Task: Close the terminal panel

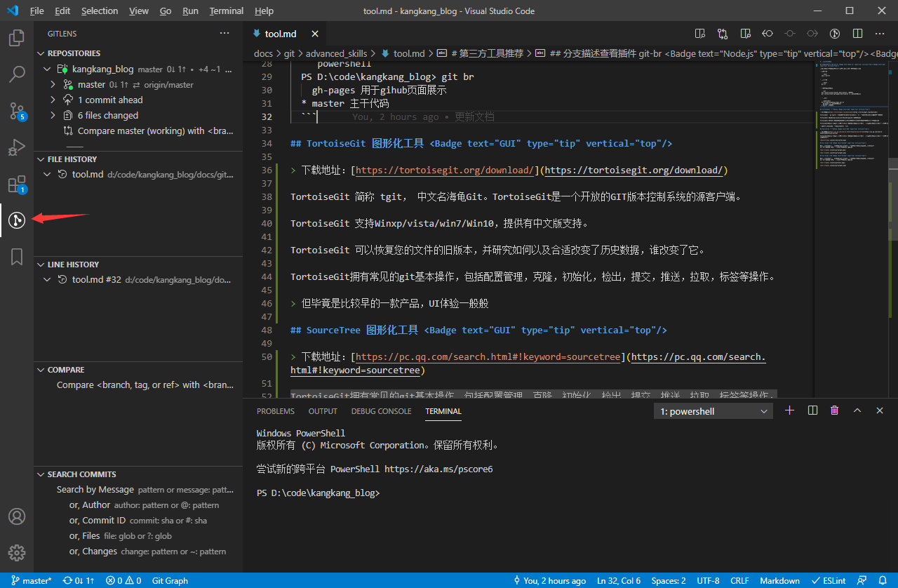Action: [880, 410]
